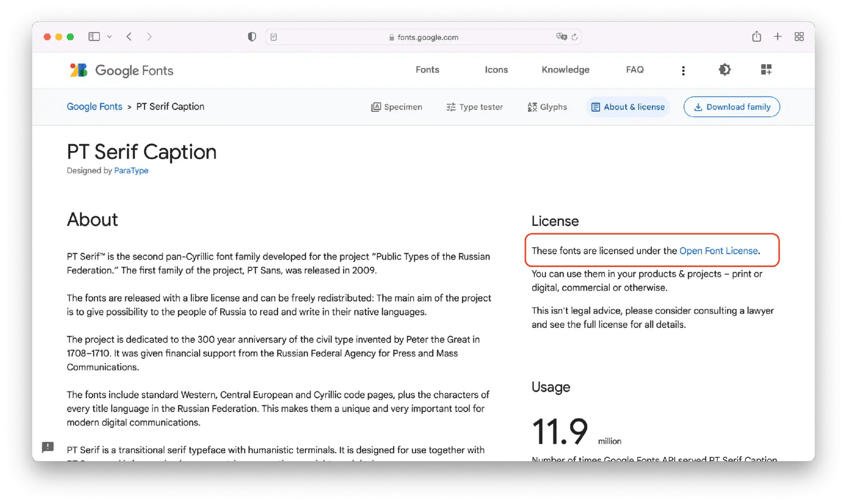Viewport: 847px width, 504px height.
Task: Click the translate icon in address bar
Action: (x=561, y=37)
